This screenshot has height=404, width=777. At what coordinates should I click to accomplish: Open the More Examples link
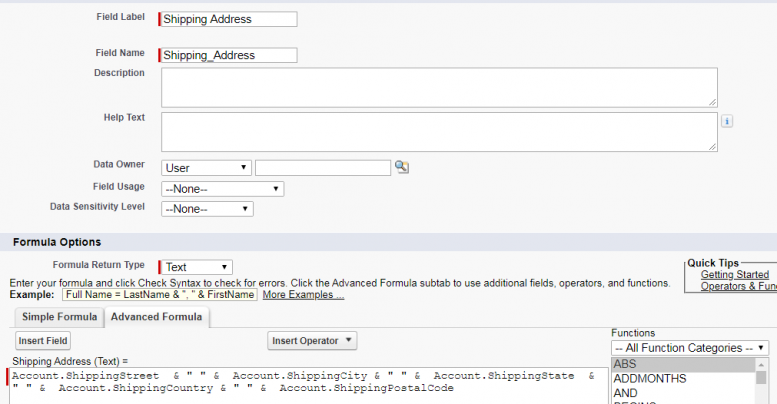(x=303, y=295)
